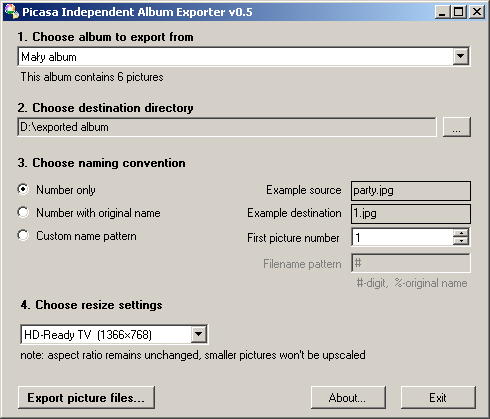This screenshot has height=419, width=490.
Task: Open the About dialog
Action: (x=348, y=397)
